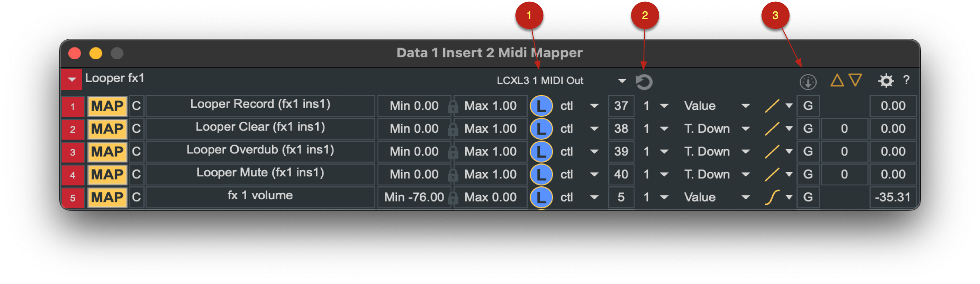Click blue L icon for Looper Record

click(541, 106)
